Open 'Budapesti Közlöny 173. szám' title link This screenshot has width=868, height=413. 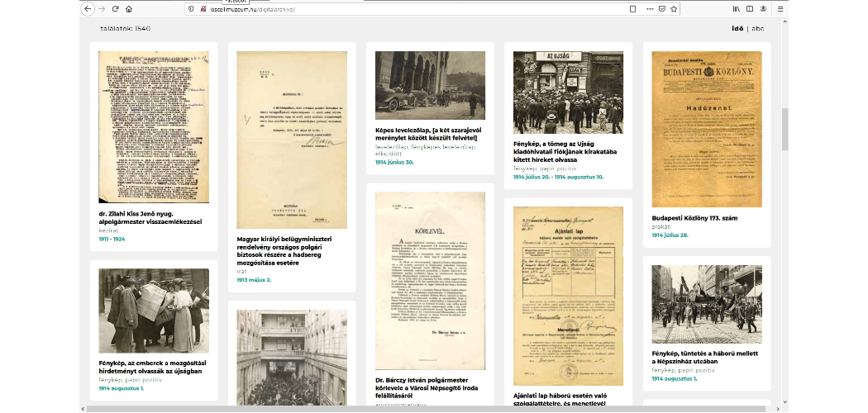694,218
